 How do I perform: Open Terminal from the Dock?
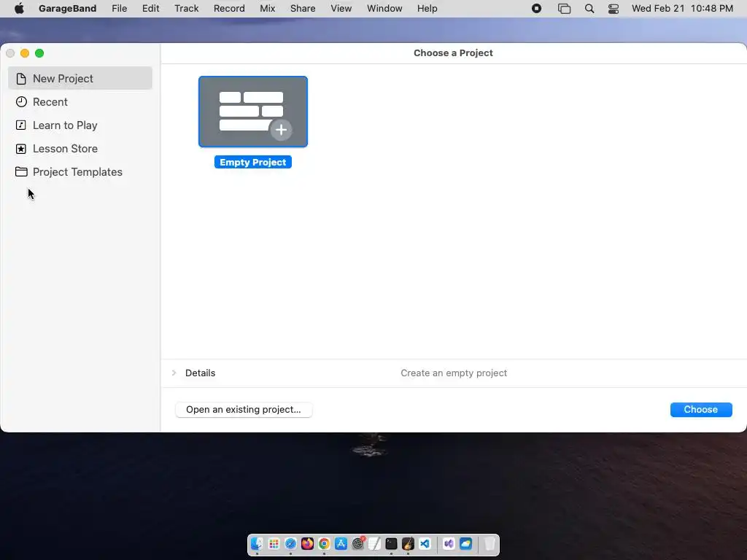click(x=391, y=544)
